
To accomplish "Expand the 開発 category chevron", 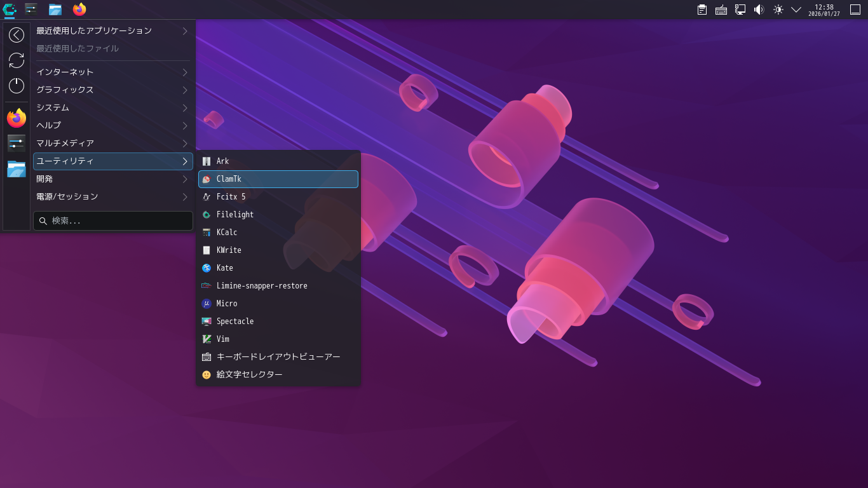I will pos(185,179).
